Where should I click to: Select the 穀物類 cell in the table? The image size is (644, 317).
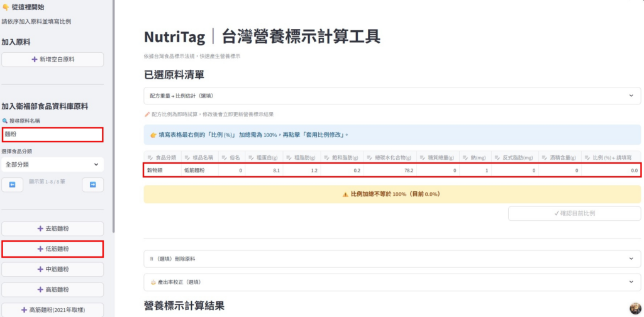click(x=163, y=170)
